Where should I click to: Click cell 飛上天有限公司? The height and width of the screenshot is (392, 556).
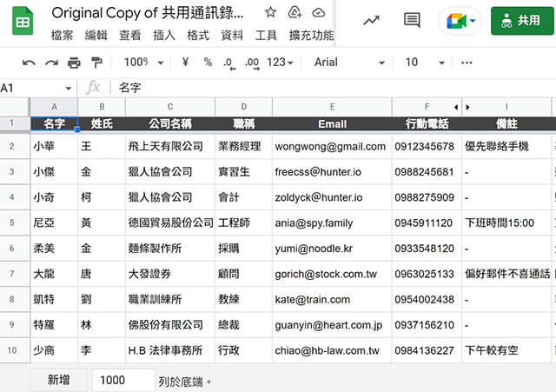click(x=170, y=146)
